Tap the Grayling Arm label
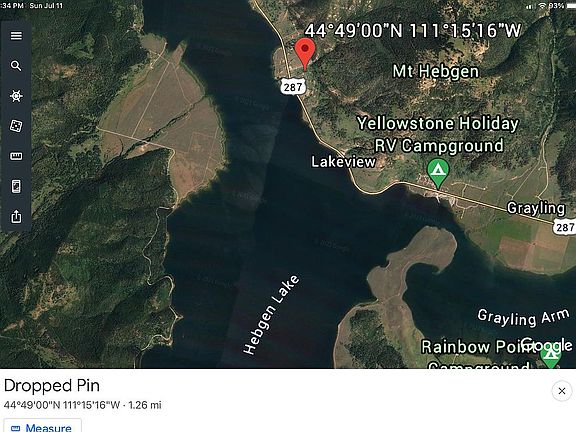This screenshot has width=576, height=432. coord(523,317)
